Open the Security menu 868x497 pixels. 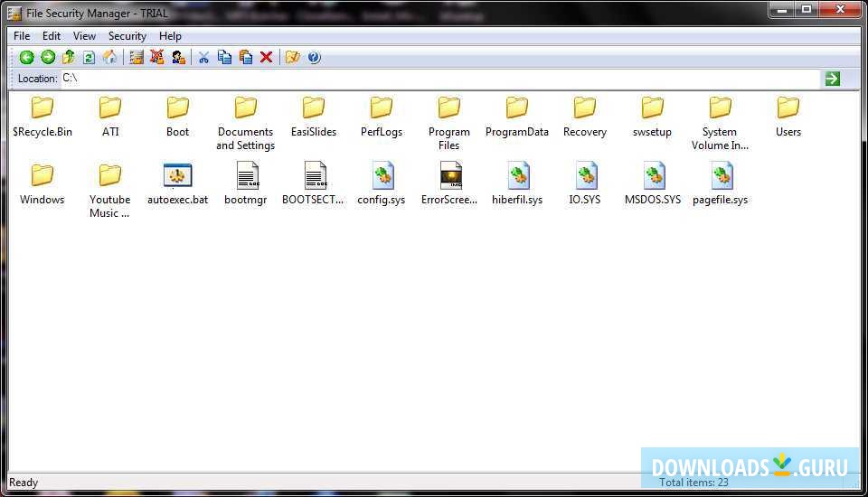pos(127,36)
